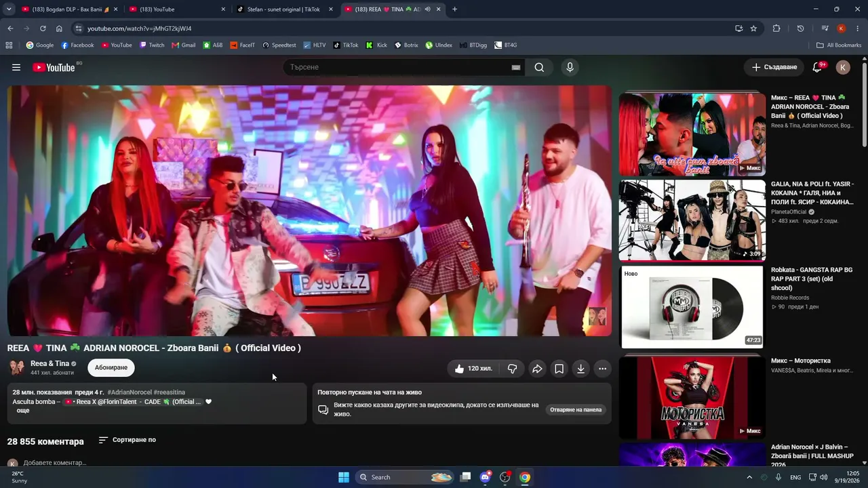This screenshot has height=488, width=868.
Task: Open the Gmail bookmark
Action: 184,45
